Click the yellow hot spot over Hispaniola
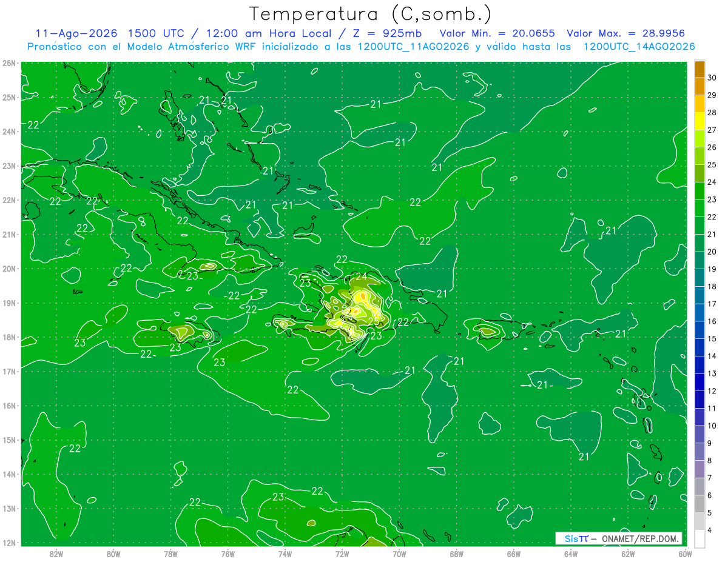The width and height of the screenshot is (728, 562). 362,297
